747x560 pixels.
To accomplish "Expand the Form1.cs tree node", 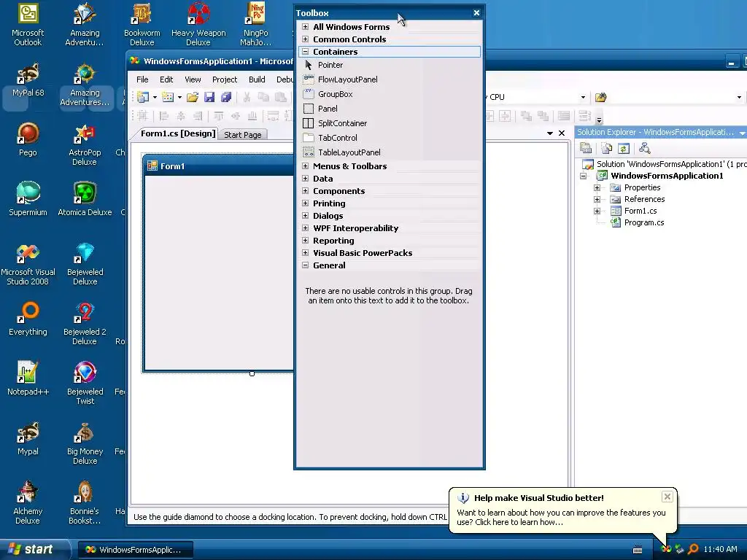I will [x=597, y=211].
